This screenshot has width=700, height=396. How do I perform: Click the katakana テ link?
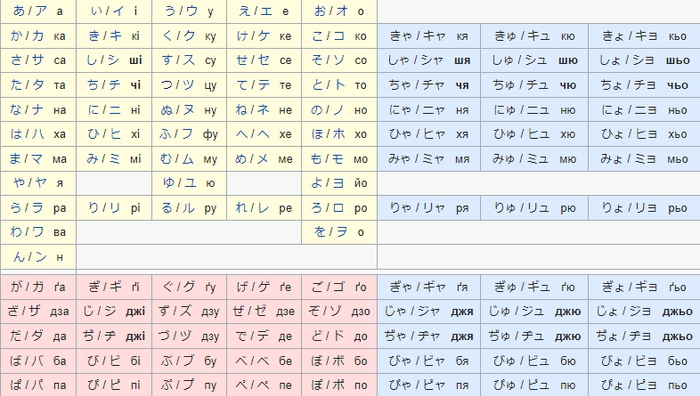coord(263,84)
